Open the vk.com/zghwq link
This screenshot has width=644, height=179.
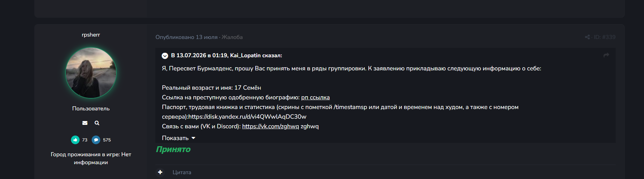click(x=270, y=126)
